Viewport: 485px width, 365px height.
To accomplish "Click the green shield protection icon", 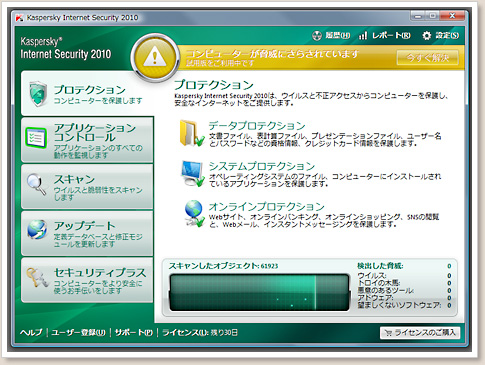I will tap(38, 94).
